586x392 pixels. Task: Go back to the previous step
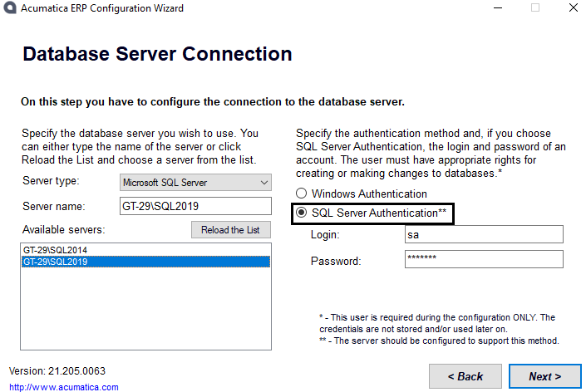(465, 376)
